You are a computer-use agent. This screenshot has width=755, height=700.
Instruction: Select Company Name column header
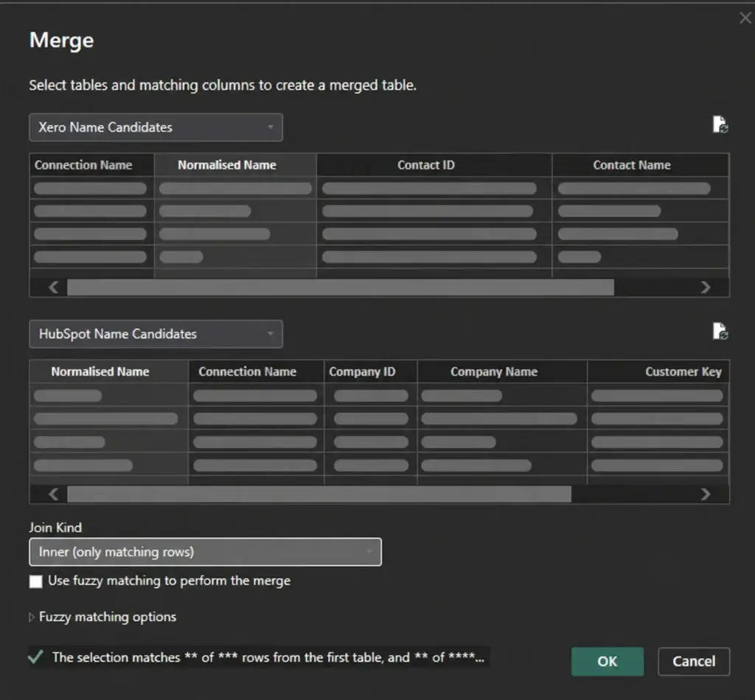click(502, 371)
